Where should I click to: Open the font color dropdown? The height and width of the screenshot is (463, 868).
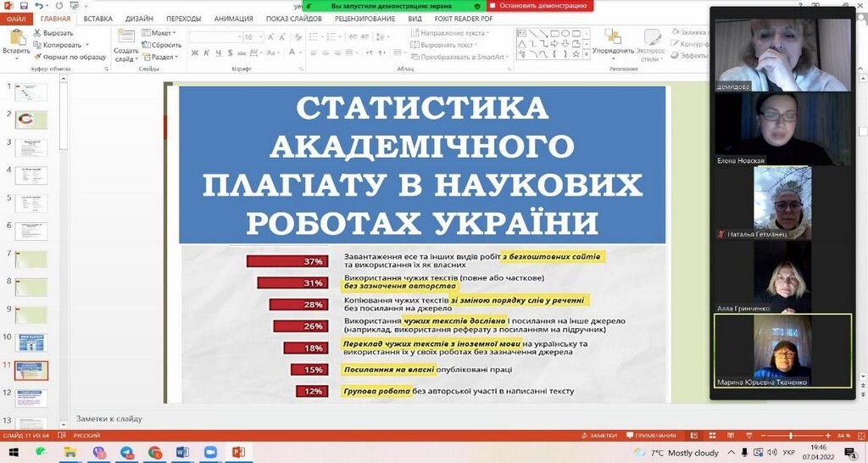click(x=300, y=53)
